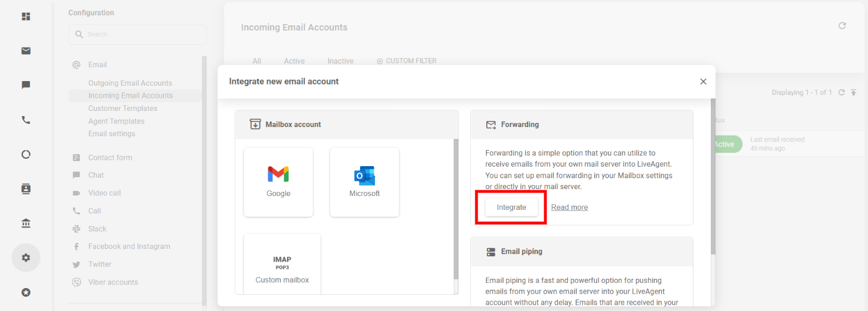This screenshot has height=311, width=868.
Task: Open the configuration gear icon in sidebar
Action: coord(26,258)
